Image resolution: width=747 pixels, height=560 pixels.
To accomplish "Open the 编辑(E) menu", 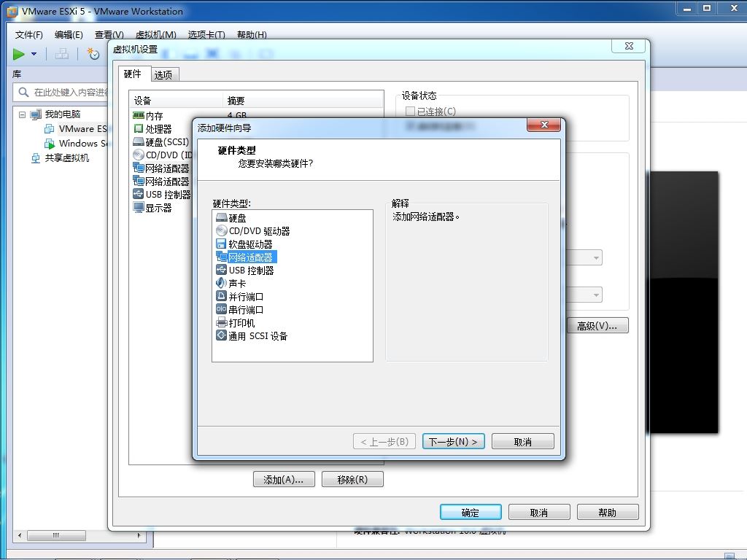I will coord(69,35).
